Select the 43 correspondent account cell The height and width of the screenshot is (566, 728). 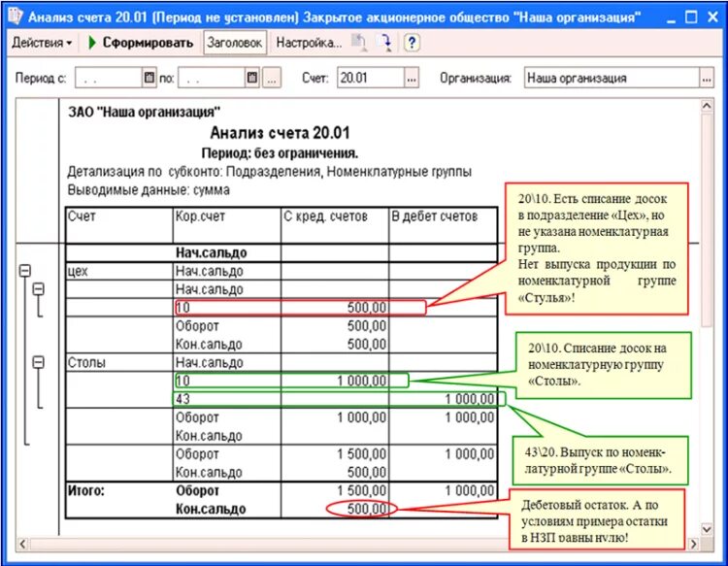226,399
